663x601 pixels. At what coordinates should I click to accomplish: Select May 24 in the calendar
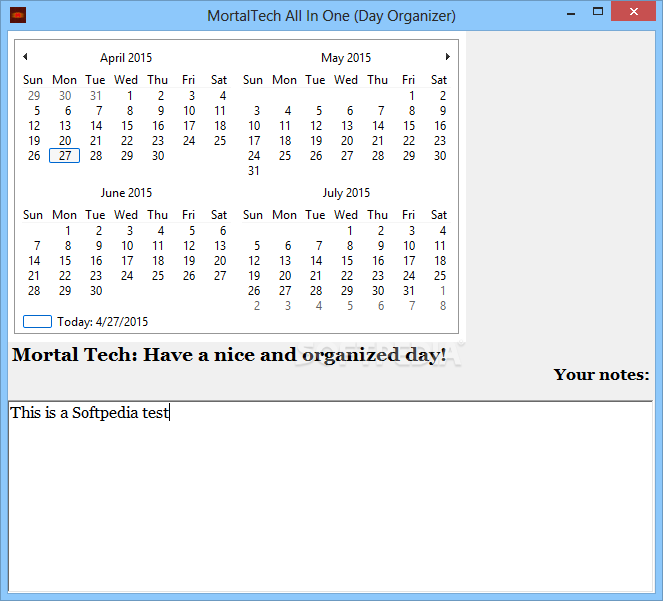(254, 156)
